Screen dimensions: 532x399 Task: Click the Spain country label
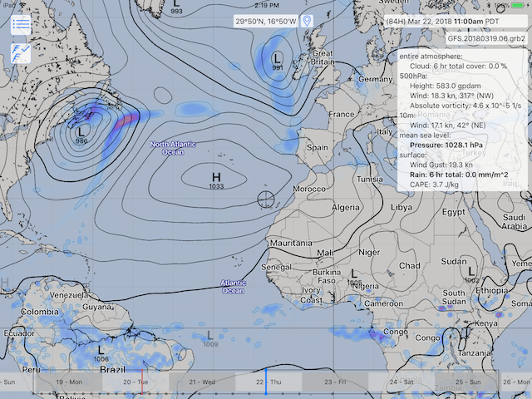coord(318,148)
